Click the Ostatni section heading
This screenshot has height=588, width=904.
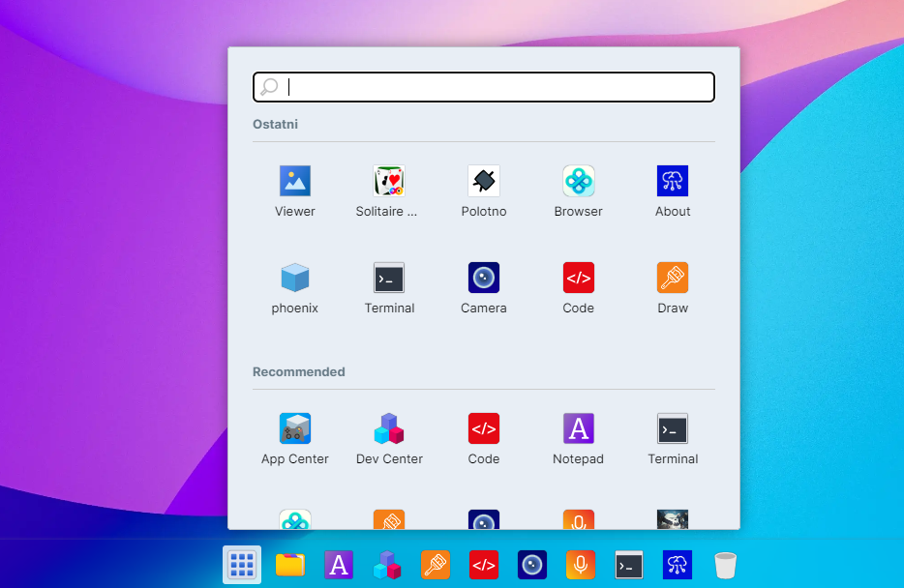[275, 125]
